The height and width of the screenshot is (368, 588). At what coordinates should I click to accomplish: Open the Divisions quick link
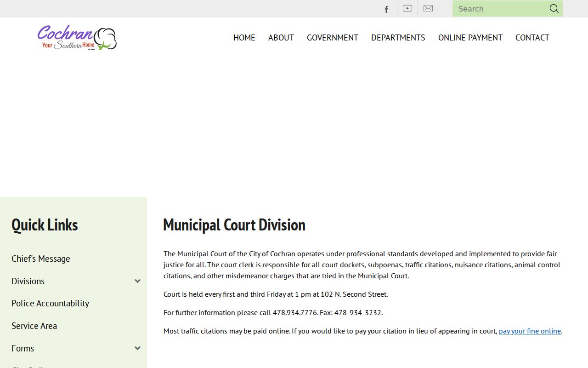point(28,281)
